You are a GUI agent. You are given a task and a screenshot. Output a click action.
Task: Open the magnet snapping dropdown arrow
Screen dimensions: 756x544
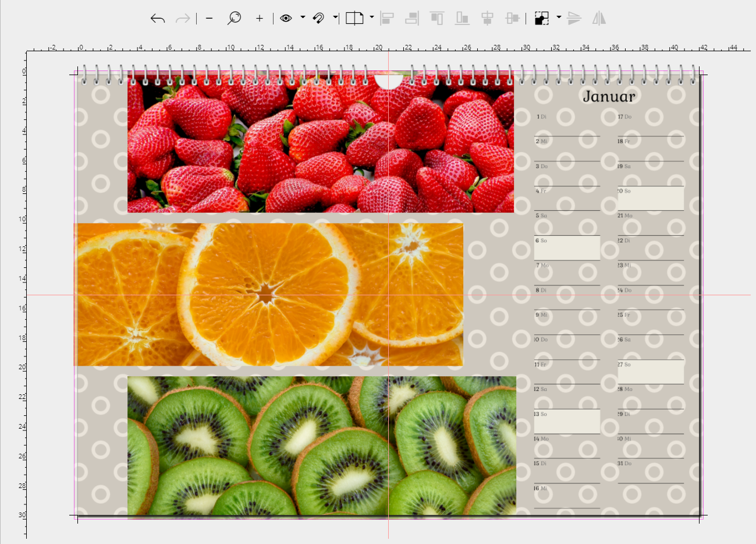(336, 17)
